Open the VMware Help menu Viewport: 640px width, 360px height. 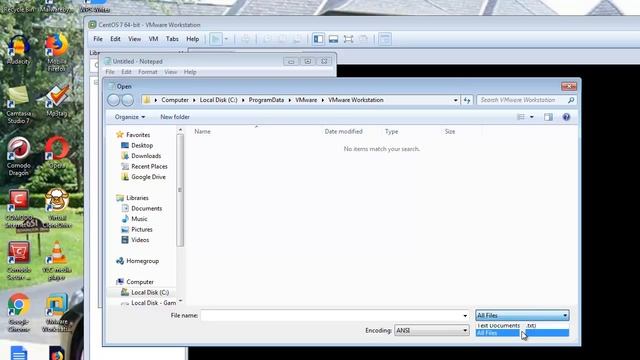pos(192,39)
